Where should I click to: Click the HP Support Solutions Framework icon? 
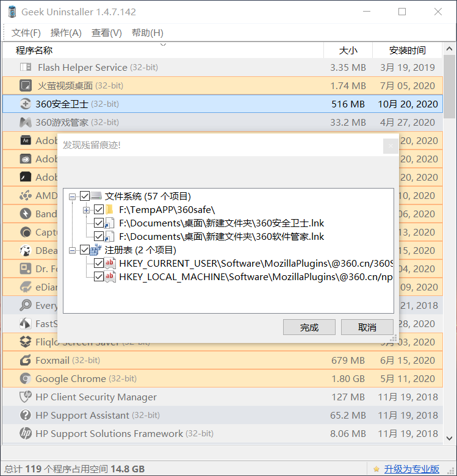(26, 433)
